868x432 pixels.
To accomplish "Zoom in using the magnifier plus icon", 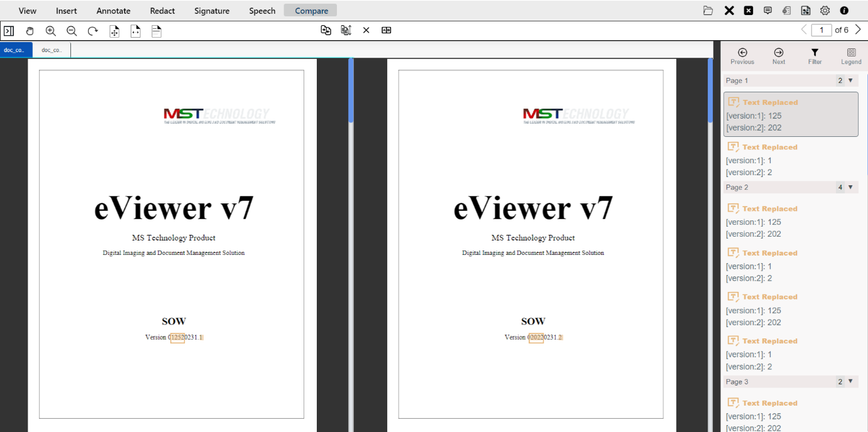I will coord(51,31).
